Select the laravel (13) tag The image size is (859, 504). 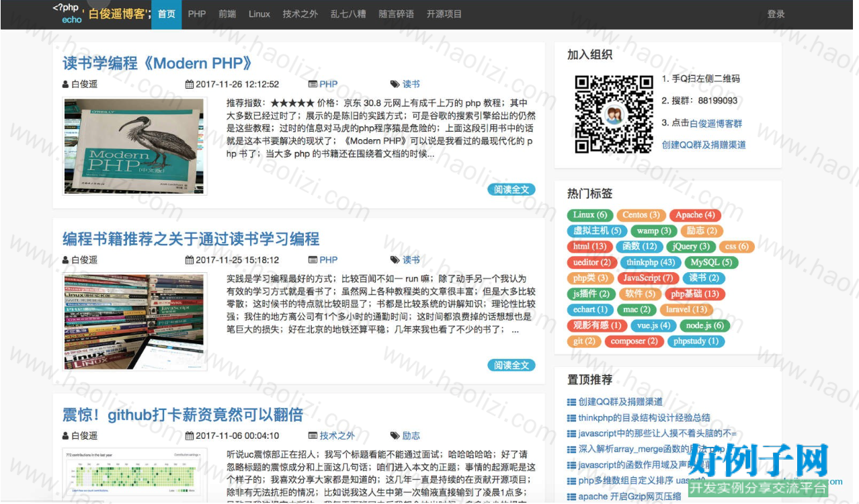686,310
